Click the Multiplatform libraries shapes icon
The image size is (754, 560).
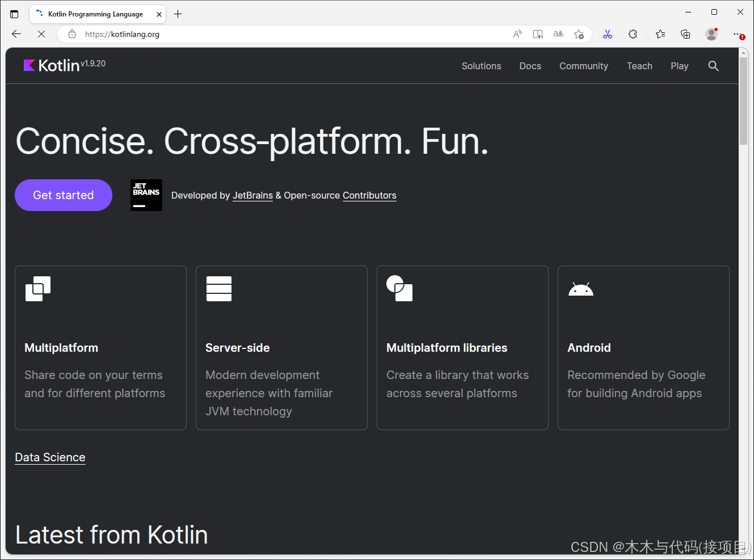click(x=399, y=289)
